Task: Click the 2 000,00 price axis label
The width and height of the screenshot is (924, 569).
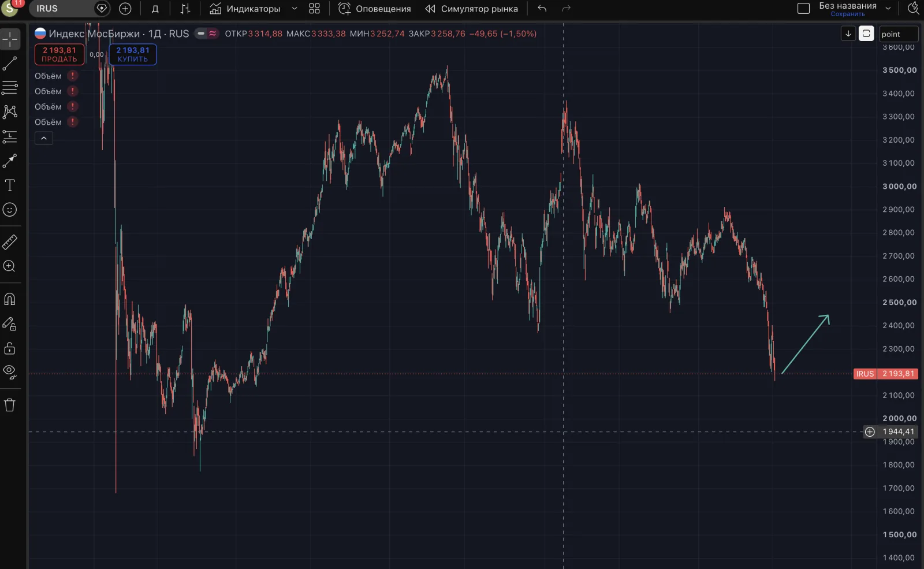Action: coord(899,418)
